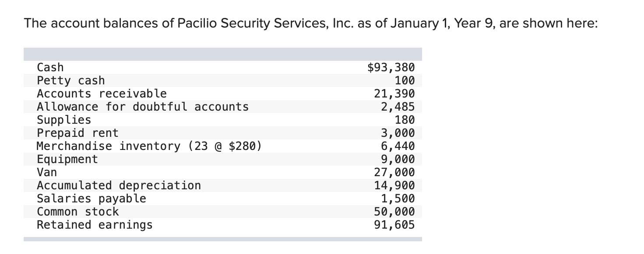The height and width of the screenshot is (254, 644).
Task: Select the Common stock label
Action: pyautogui.click(x=77, y=212)
